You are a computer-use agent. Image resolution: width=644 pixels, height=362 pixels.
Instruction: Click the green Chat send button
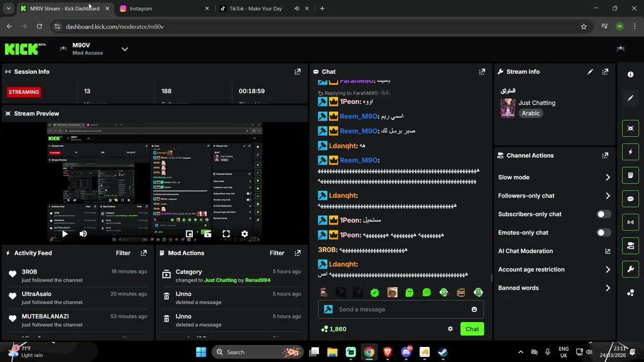pos(472,329)
